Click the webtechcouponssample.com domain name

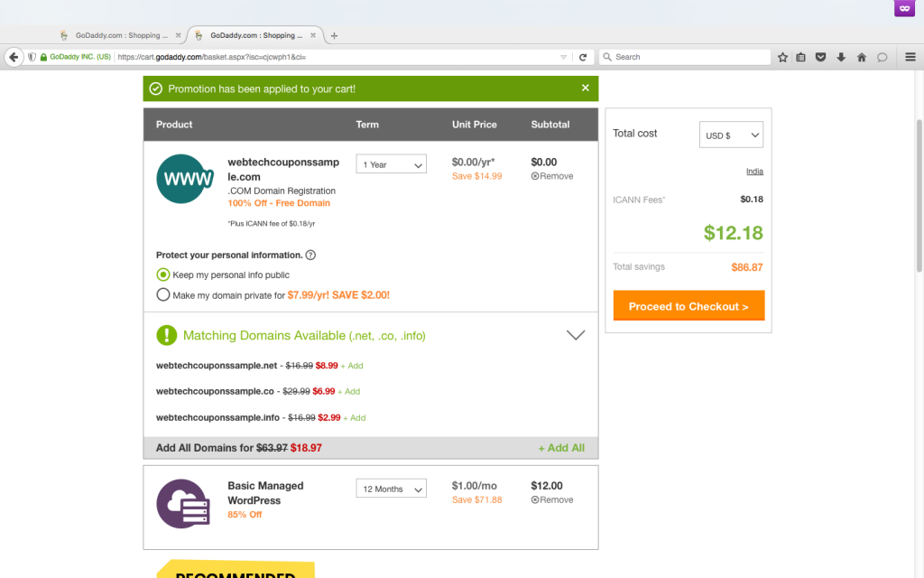283,169
